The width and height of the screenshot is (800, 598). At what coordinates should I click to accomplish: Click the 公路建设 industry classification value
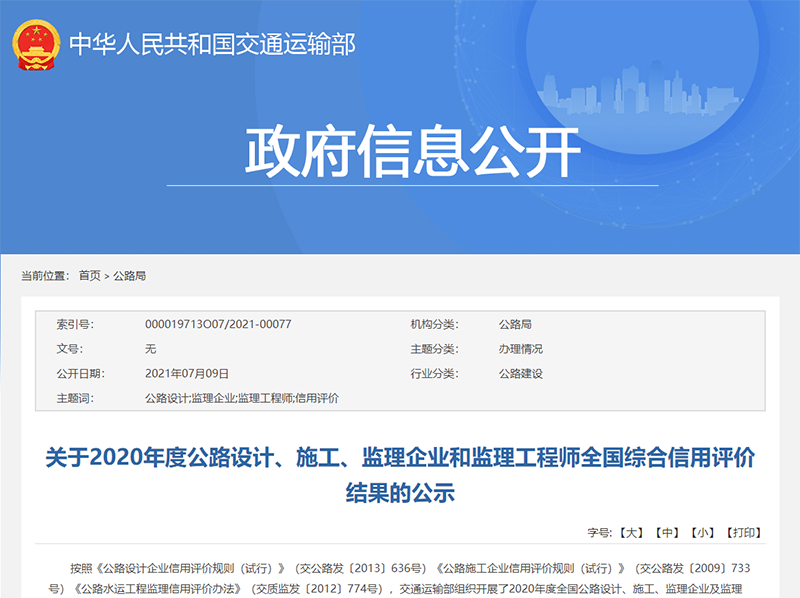pos(521,373)
